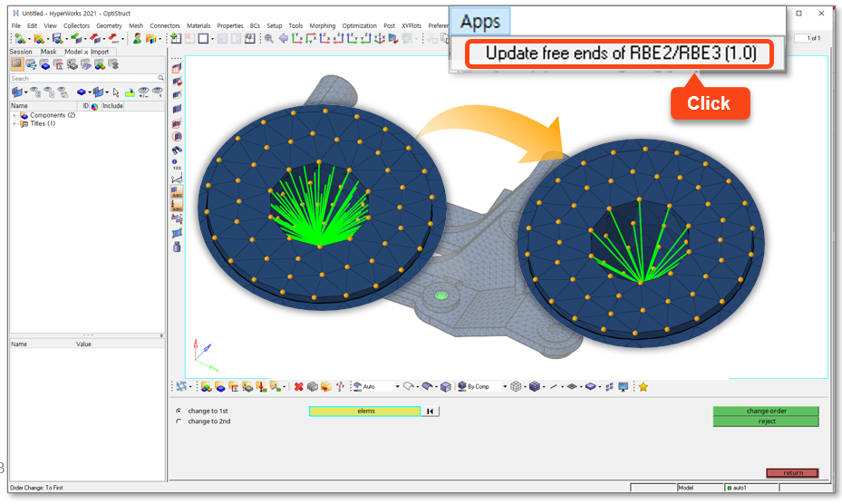The height and width of the screenshot is (504, 842).
Task: Click the yellow elems selector field
Action: coord(364,412)
